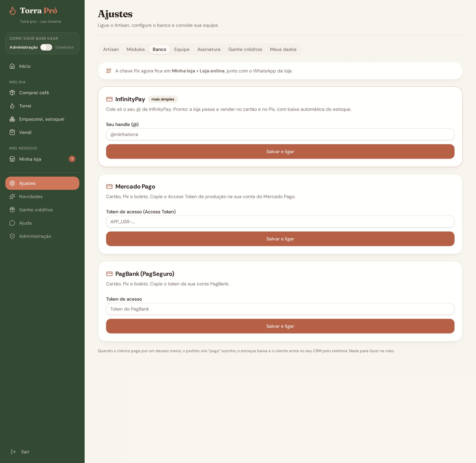Click the storefront icon beside Minha loja

pos(12,159)
